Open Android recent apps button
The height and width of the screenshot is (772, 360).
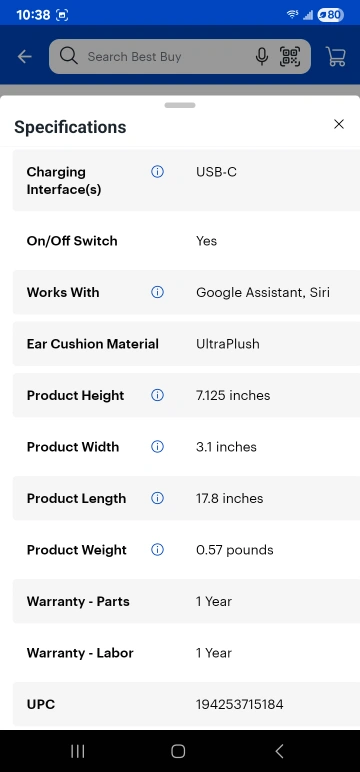tap(78, 751)
